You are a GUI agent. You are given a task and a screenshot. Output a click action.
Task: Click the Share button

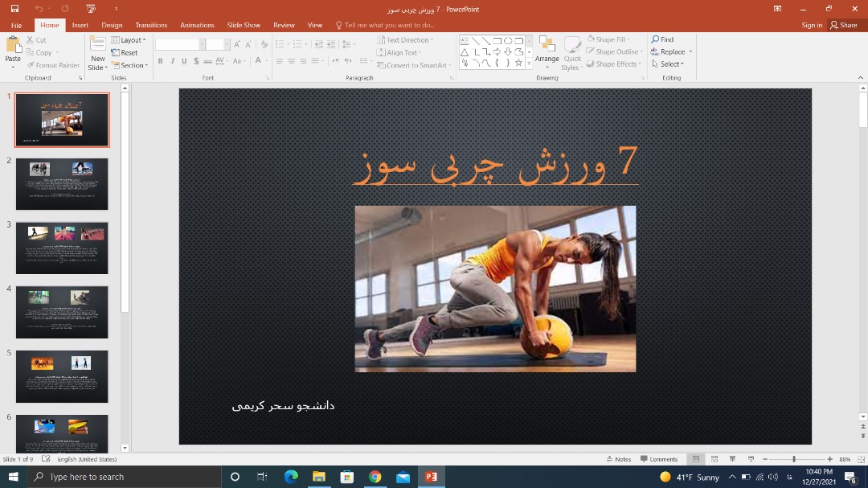pos(844,25)
